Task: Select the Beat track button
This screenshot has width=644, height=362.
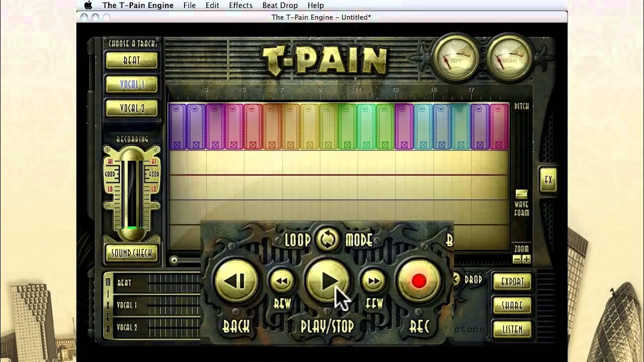Action: (x=131, y=61)
